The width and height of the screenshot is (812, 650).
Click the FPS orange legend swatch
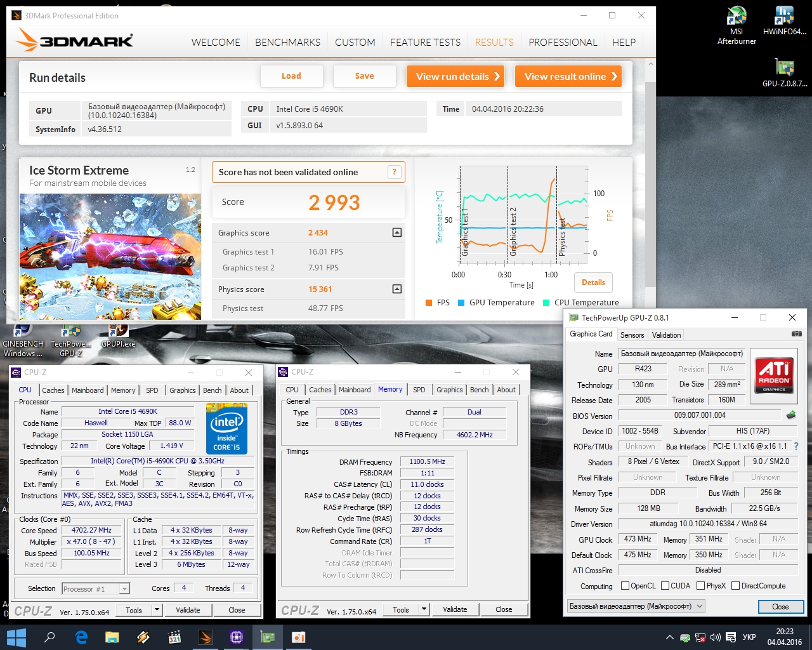(x=429, y=303)
